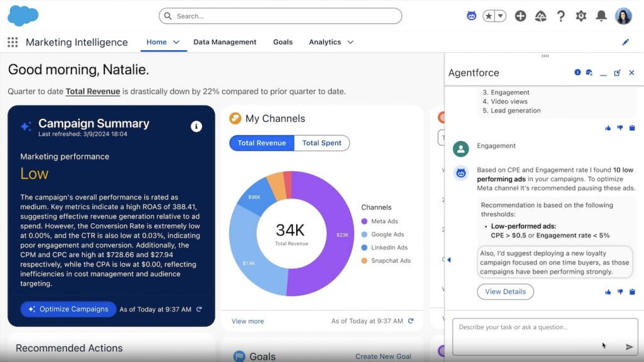This screenshot has width=644, height=362.
Task: View notifications via the bell icon
Action: 600,16
